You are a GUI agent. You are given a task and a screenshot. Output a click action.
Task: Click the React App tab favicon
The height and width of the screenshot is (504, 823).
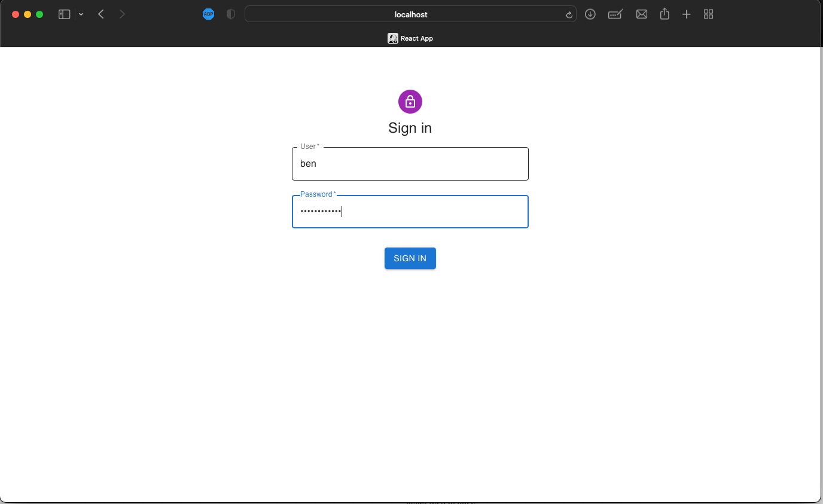tap(393, 38)
